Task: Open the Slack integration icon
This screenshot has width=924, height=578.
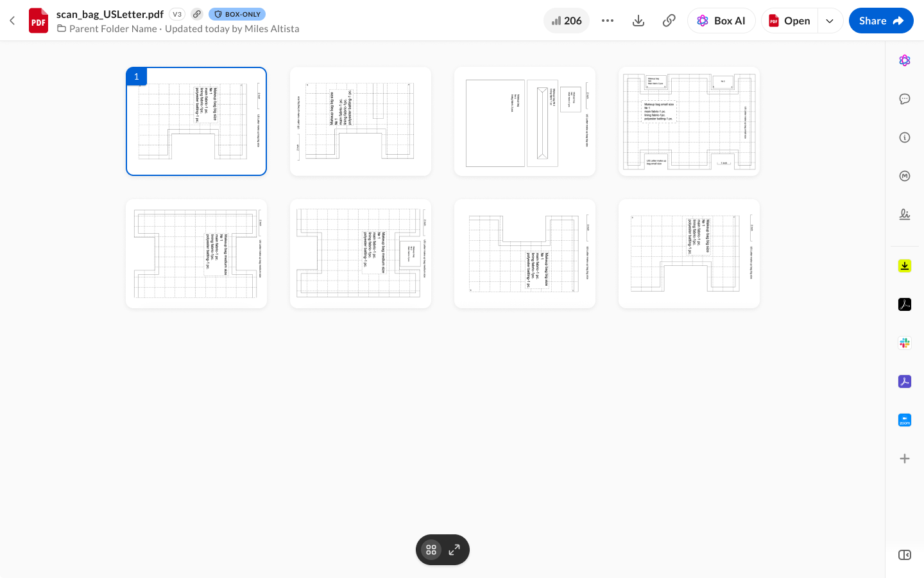Action: point(905,343)
